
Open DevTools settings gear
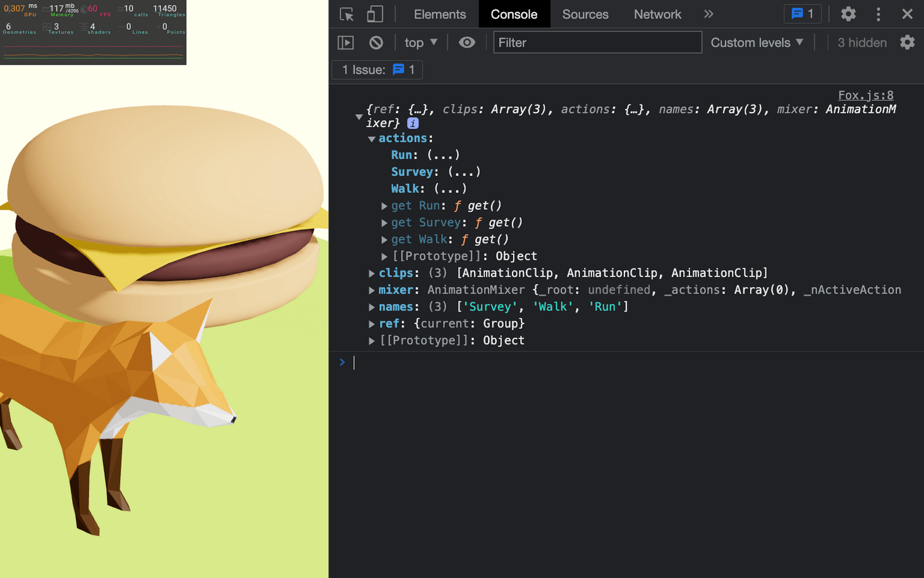pos(848,14)
